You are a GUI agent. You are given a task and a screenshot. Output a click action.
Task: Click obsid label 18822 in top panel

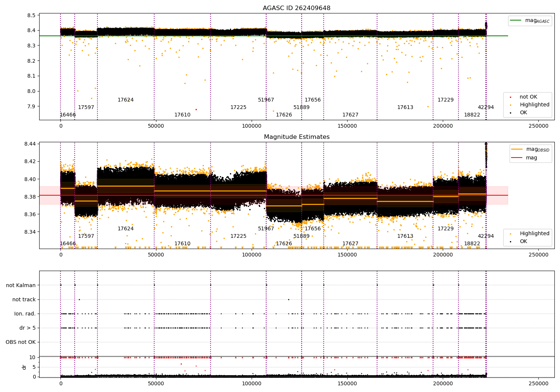point(472,115)
